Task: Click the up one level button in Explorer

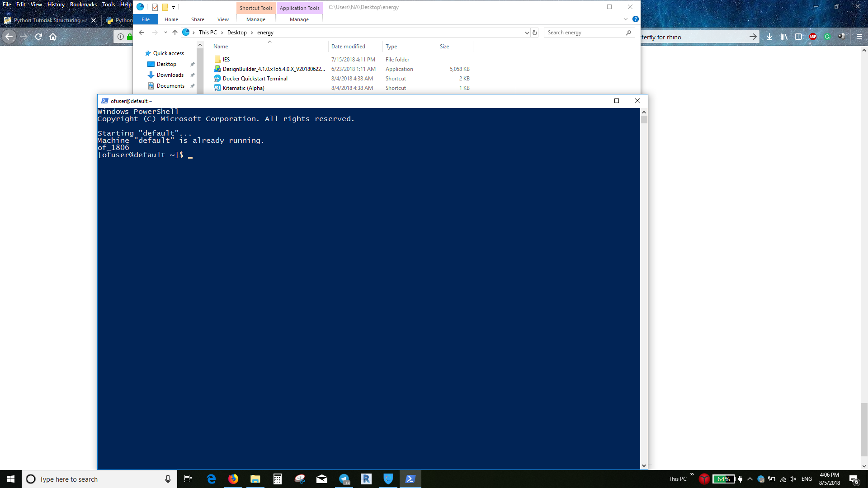Action: [x=175, y=32]
